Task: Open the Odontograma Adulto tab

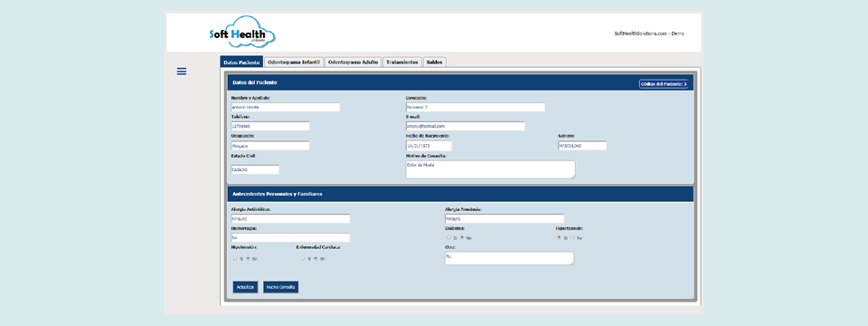Action: click(x=353, y=62)
